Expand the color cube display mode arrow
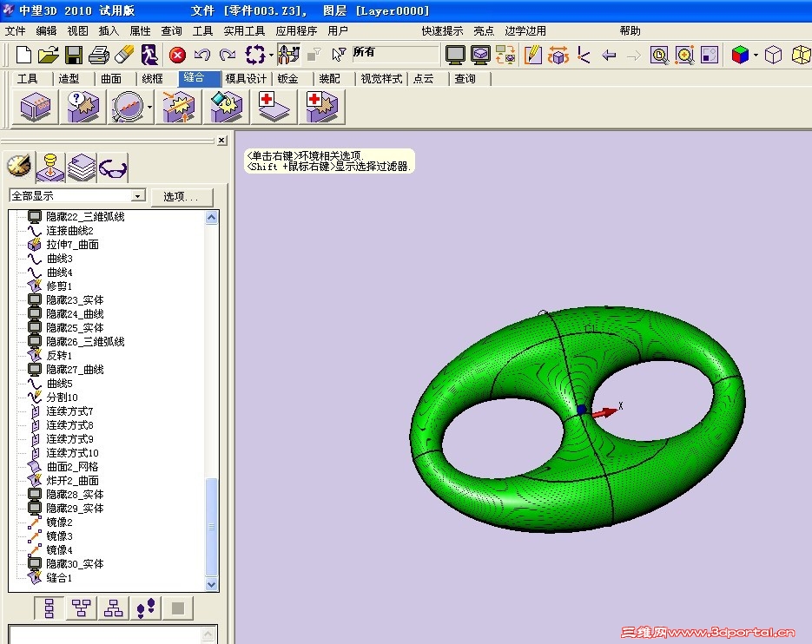Screen dimensions: 812x644 click(756, 56)
